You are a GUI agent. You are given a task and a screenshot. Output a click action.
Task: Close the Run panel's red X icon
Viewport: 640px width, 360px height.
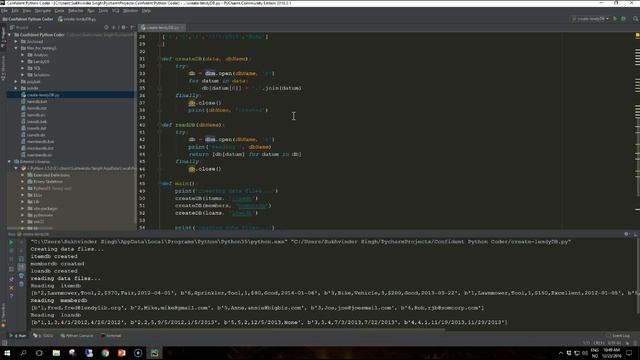pyautogui.click(x=11, y=288)
